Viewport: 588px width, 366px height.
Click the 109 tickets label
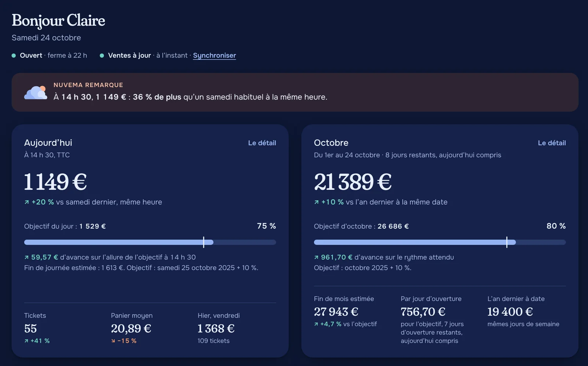click(214, 341)
